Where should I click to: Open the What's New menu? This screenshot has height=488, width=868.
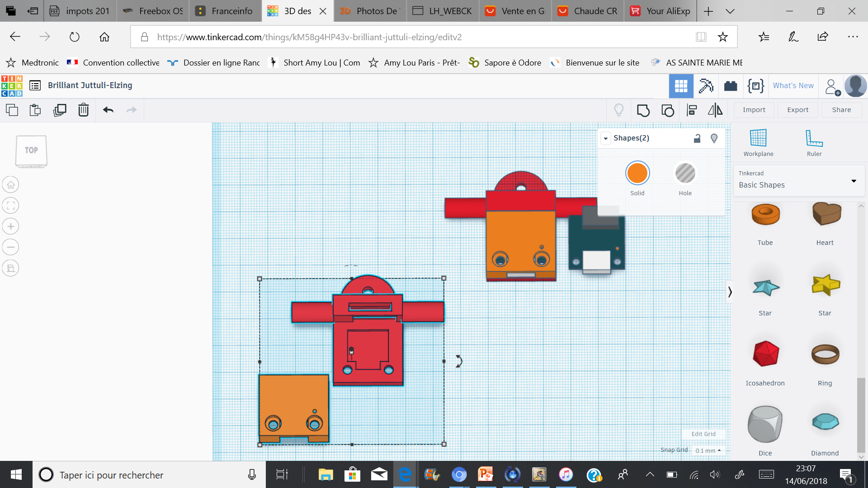793,86
